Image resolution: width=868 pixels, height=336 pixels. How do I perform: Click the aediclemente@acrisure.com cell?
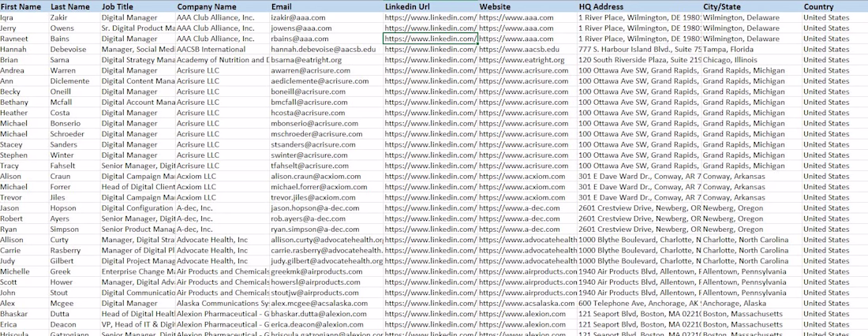(327, 80)
